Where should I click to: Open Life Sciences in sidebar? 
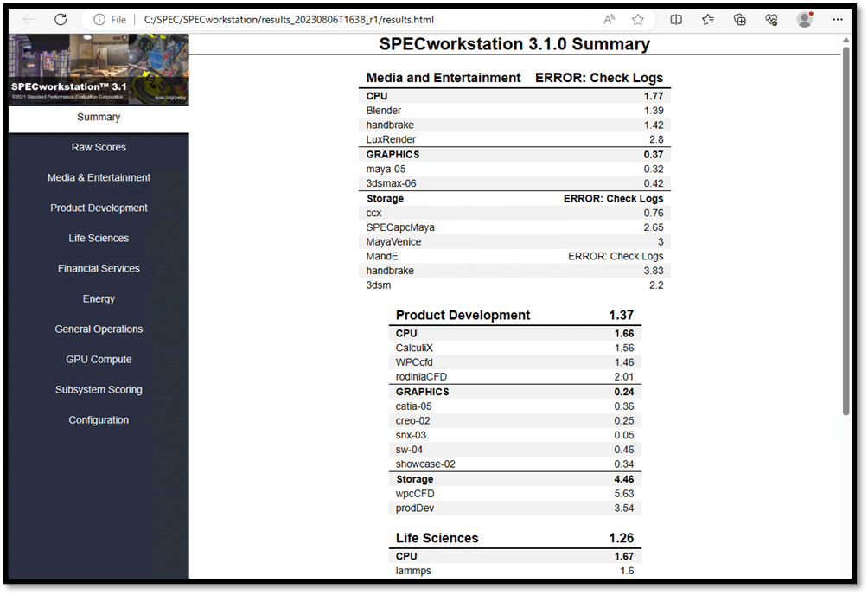[99, 238]
